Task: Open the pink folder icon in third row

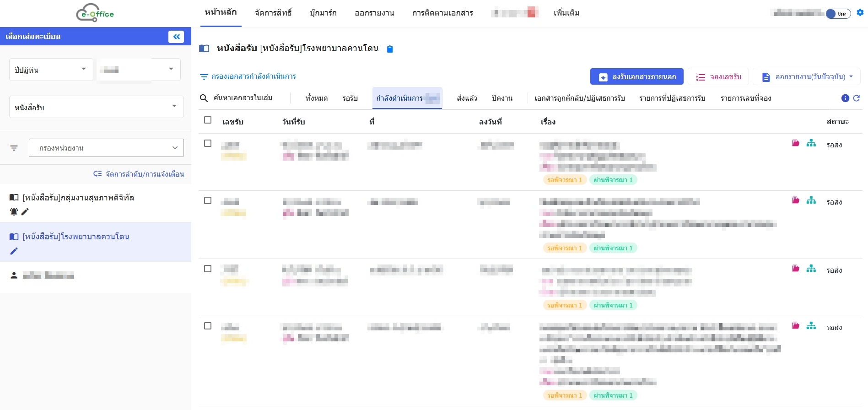Action: pyautogui.click(x=796, y=269)
